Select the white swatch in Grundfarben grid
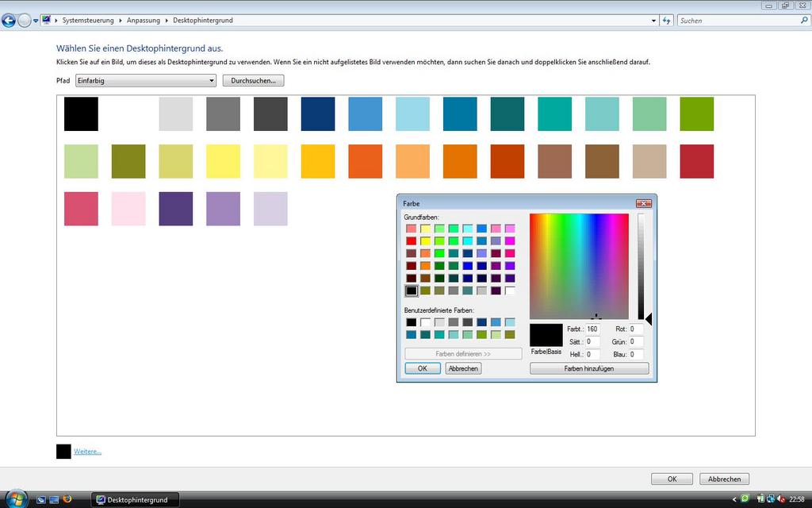Viewport: 812px width, 508px height. click(x=510, y=291)
